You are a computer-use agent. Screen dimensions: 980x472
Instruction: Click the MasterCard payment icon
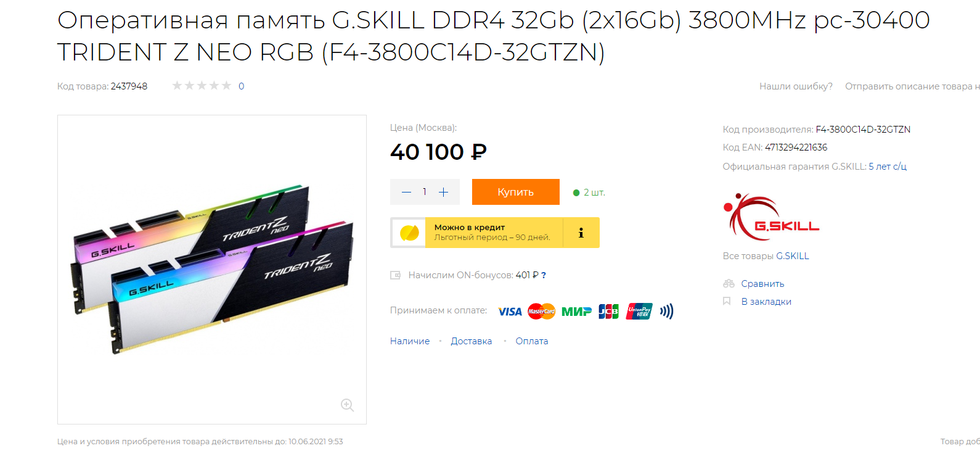click(x=542, y=312)
